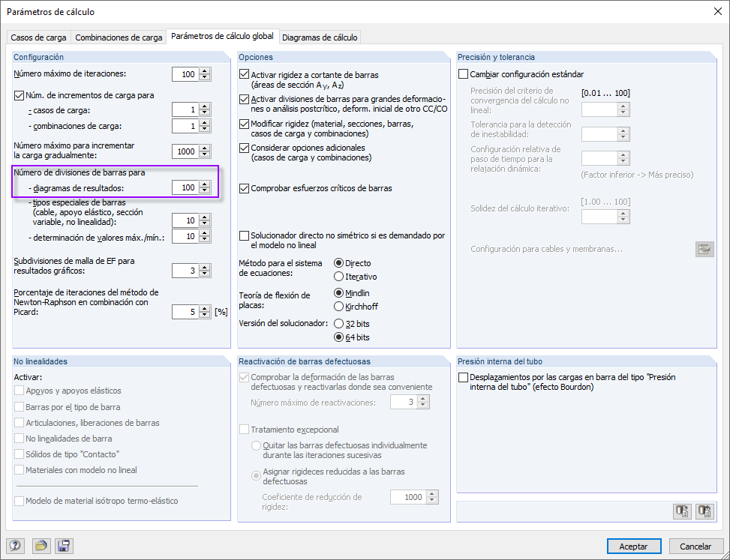Disable Activar rigidez a cortante de barras
This screenshot has width=730, height=560.
pos(244,73)
